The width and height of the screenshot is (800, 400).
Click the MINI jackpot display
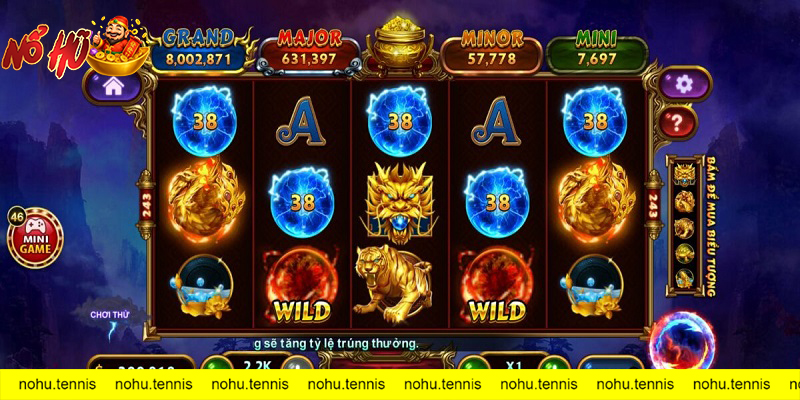pos(596,49)
